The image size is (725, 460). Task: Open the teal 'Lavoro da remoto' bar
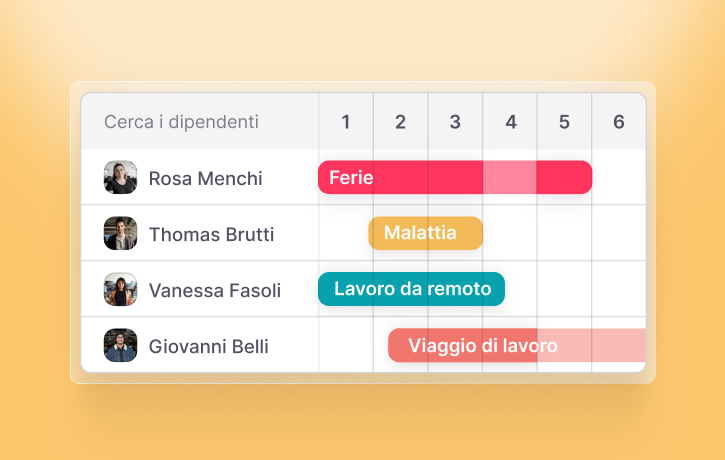411,289
